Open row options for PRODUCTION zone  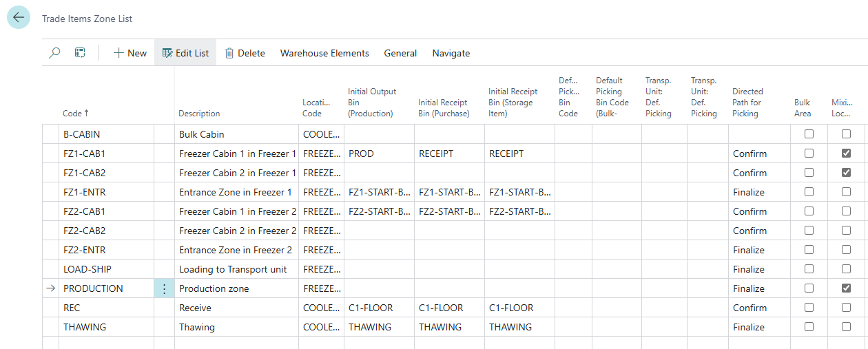click(x=164, y=288)
